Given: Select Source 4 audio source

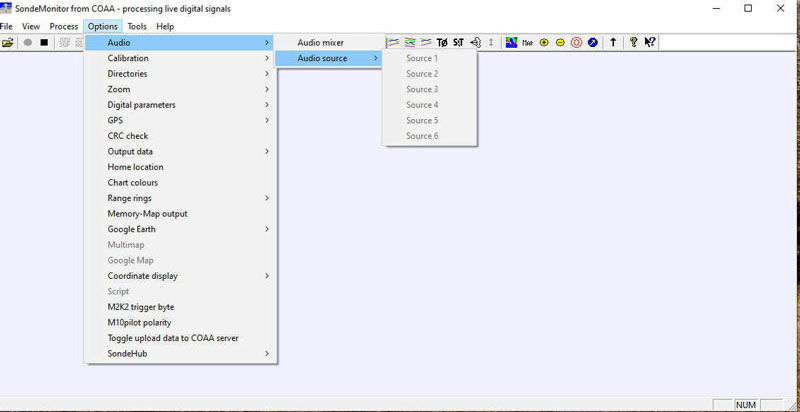Looking at the screenshot, I should point(430,105).
